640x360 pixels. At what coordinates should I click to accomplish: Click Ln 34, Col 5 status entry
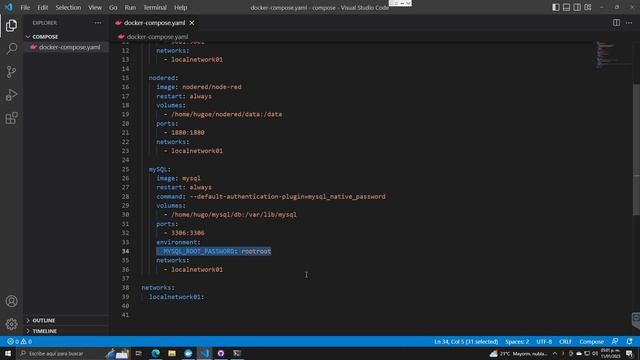[466, 342]
